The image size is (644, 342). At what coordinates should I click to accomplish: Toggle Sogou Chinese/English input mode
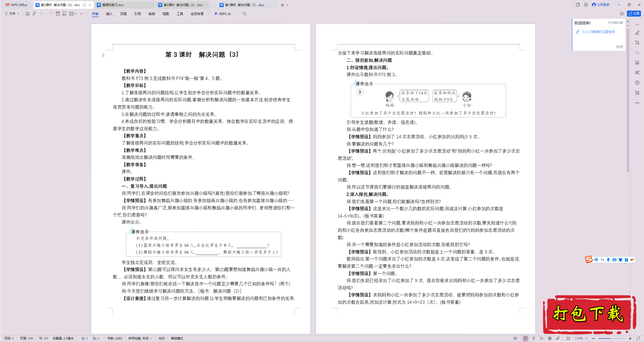596,260
